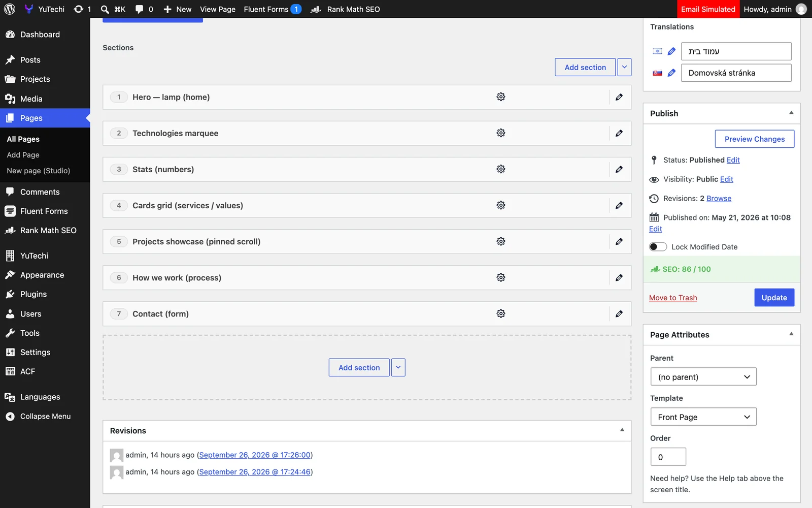Edit the Stats (numbers) section pencil

point(619,169)
